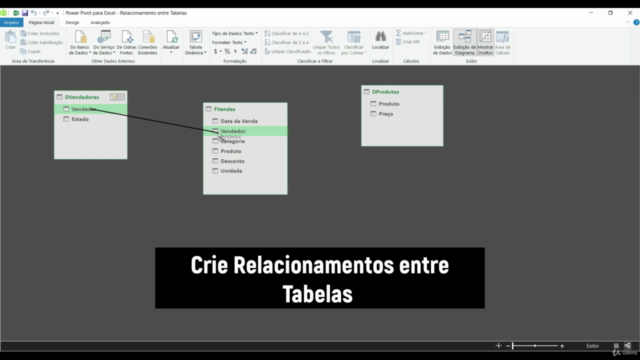Click Tabela Dinâmica icon

click(x=196, y=37)
